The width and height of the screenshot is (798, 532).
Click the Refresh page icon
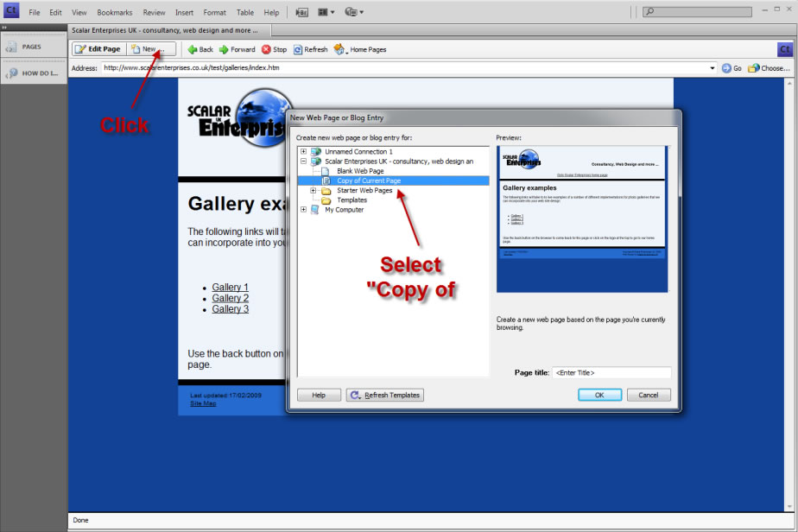[298, 50]
